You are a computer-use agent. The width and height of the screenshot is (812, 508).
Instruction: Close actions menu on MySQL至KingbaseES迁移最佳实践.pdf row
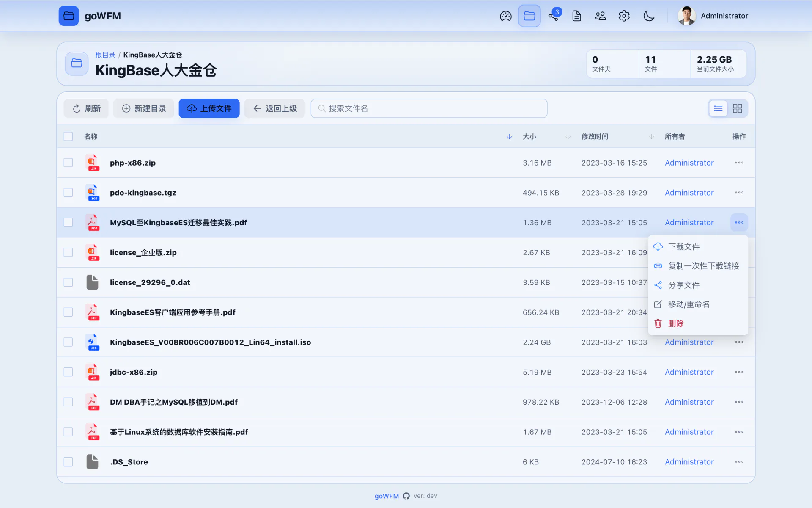tap(739, 223)
